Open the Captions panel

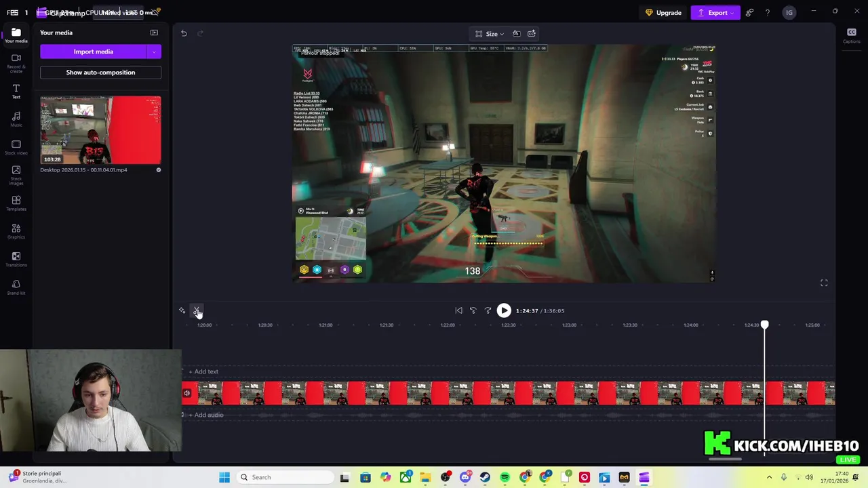click(852, 36)
